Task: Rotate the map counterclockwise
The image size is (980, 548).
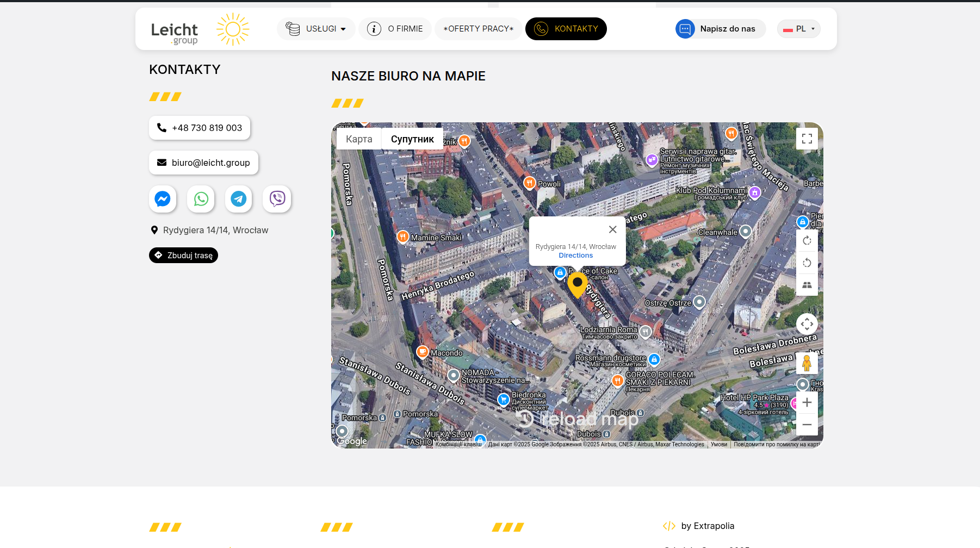Action: coord(807,263)
